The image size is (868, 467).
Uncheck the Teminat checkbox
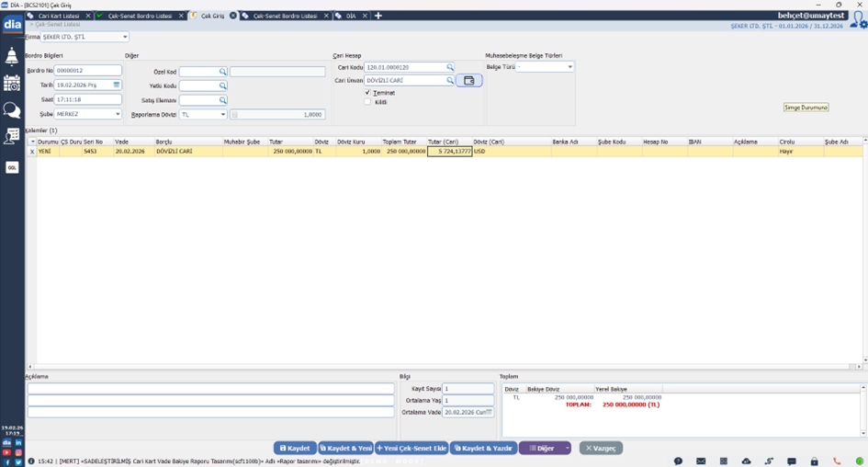click(x=368, y=93)
